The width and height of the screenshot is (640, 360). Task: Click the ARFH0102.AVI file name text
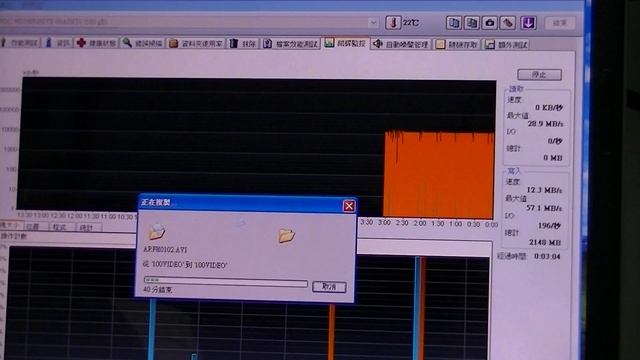(x=165, y=249)
